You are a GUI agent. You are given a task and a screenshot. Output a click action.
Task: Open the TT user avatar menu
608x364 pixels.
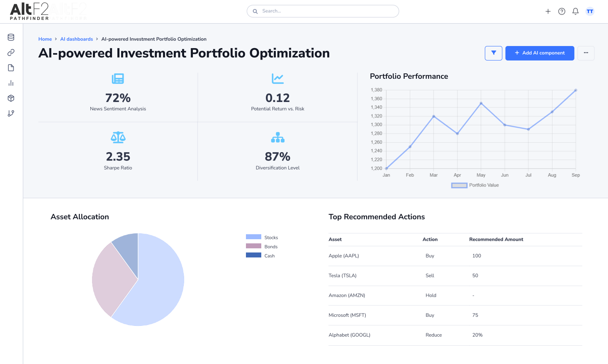tap(590, 12)
